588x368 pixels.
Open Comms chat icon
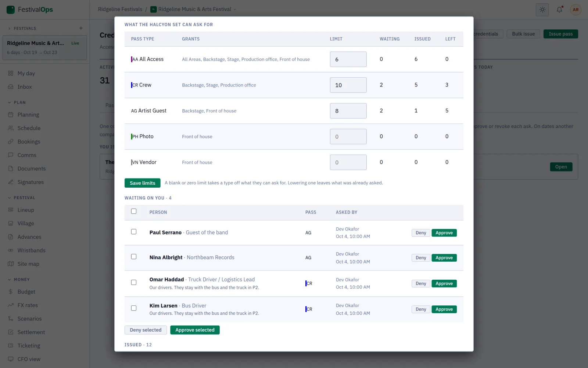(x=11, y=155)
